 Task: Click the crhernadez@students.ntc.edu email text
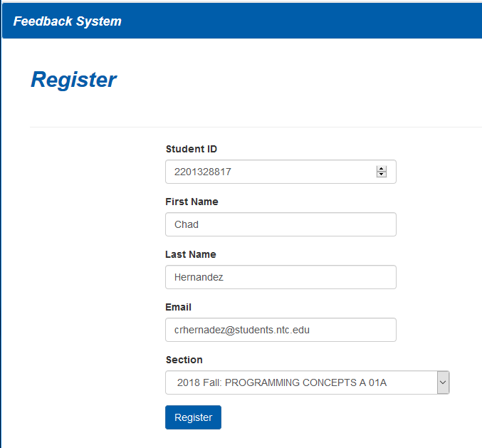pyautogui.click(x=242, y=330)
